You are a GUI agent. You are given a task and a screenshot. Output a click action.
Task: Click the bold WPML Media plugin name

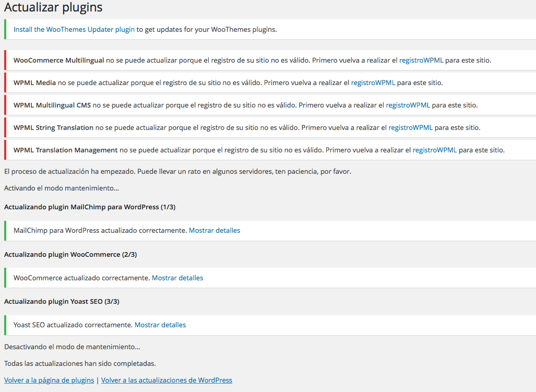tap(34, 82)
